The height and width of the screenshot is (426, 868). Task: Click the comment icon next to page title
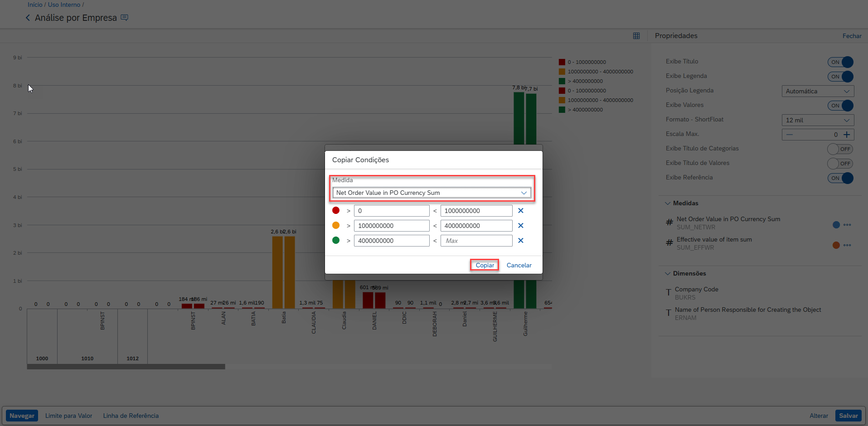coord(125,18)
